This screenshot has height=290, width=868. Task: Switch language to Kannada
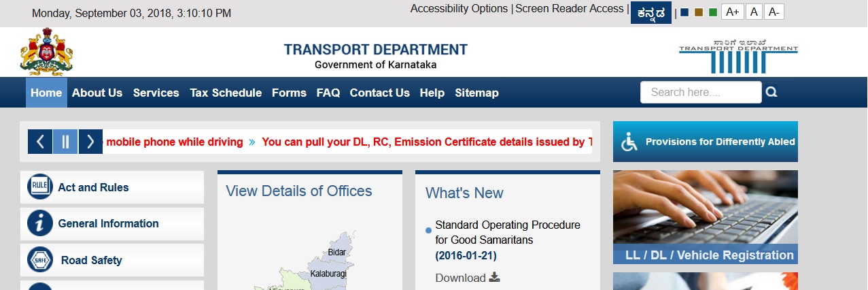(650, 12)
